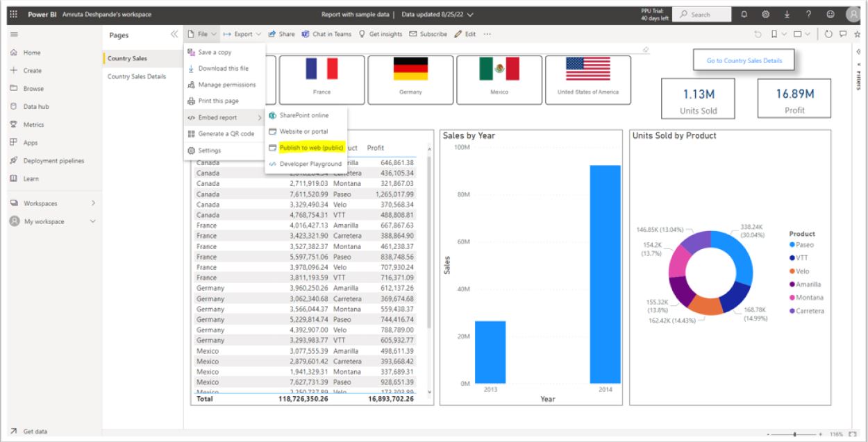The width and height of the screenshot is (868, 442).
Task: Open notifications bell in header
Action: [745, 15]
